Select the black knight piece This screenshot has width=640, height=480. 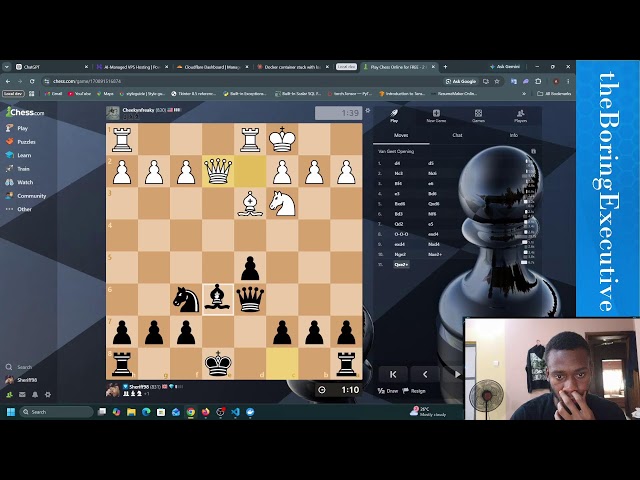[x=186, y=299]
